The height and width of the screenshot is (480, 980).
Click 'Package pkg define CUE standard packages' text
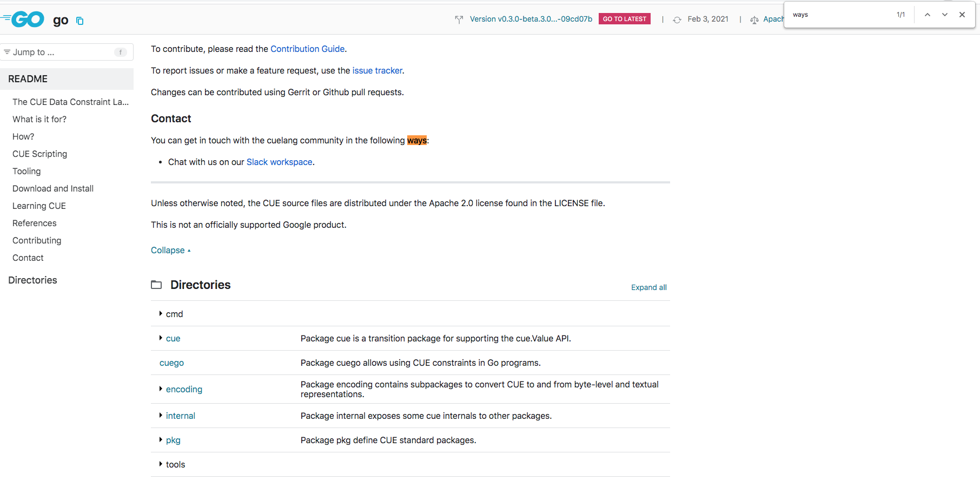point(388,440)
